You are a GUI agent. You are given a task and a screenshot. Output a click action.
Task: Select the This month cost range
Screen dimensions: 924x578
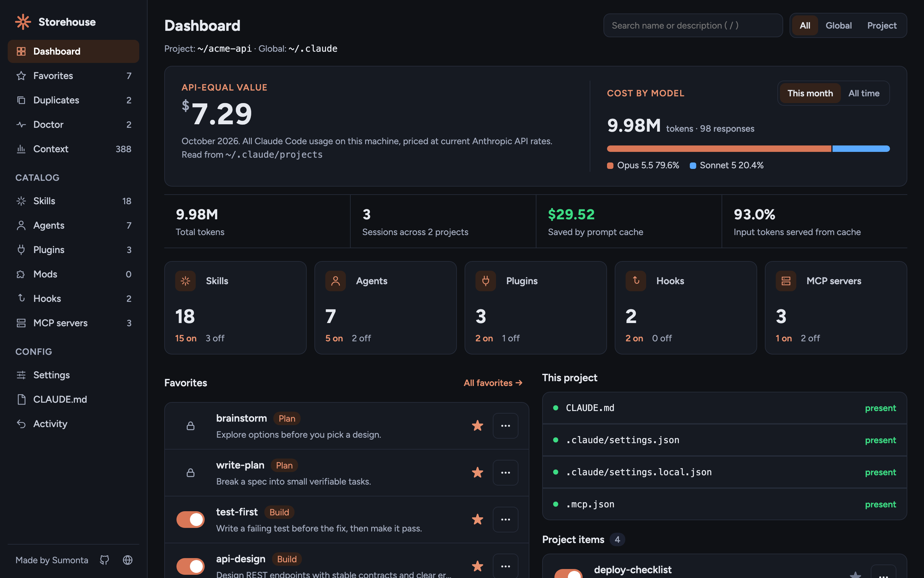[x=810, y=93]
